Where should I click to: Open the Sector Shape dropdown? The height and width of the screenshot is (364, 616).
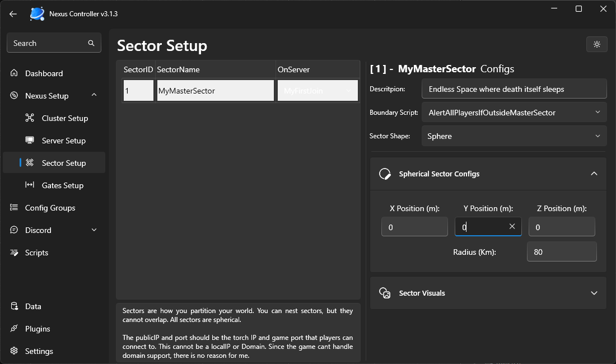pyautogui.click(x=596, y=136)
